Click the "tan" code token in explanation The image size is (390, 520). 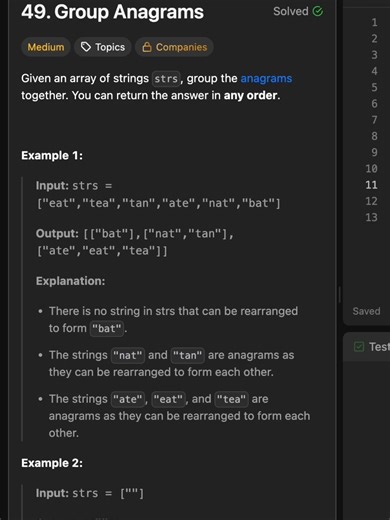[188, 355]
